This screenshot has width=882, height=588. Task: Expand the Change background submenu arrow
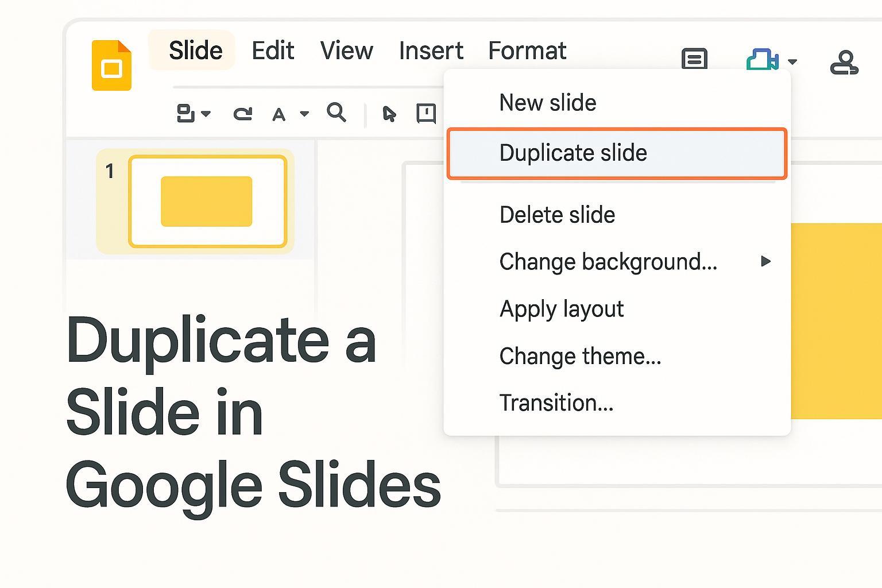click(765, 262)
